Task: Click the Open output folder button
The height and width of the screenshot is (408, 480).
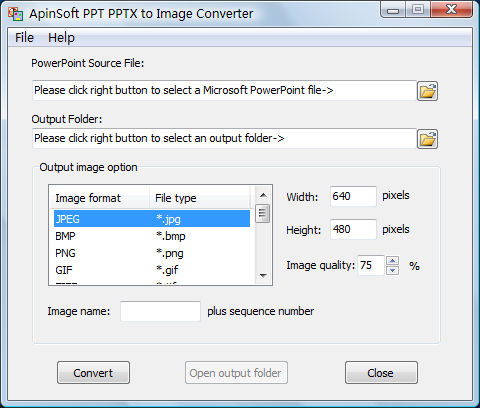Action: tap(236, 373)
